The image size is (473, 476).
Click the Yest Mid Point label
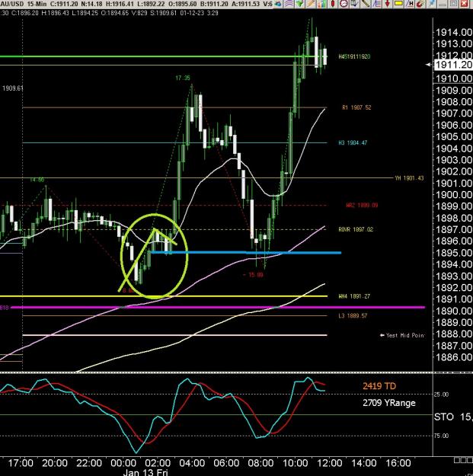point(402,335)
